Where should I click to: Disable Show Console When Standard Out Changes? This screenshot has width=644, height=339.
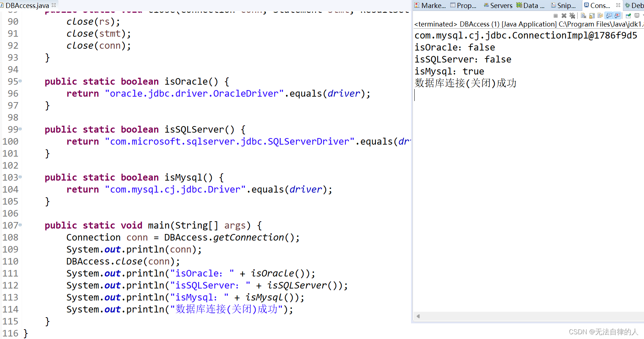(x=609, y=15)
